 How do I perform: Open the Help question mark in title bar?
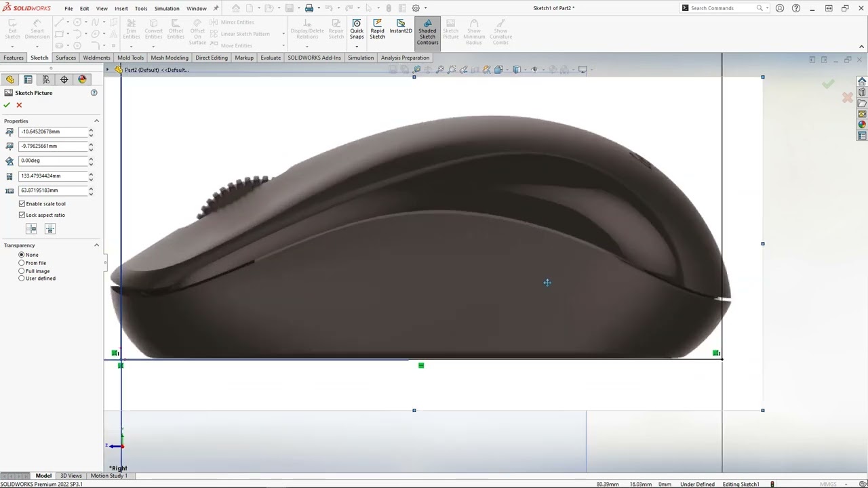(796, 8)
